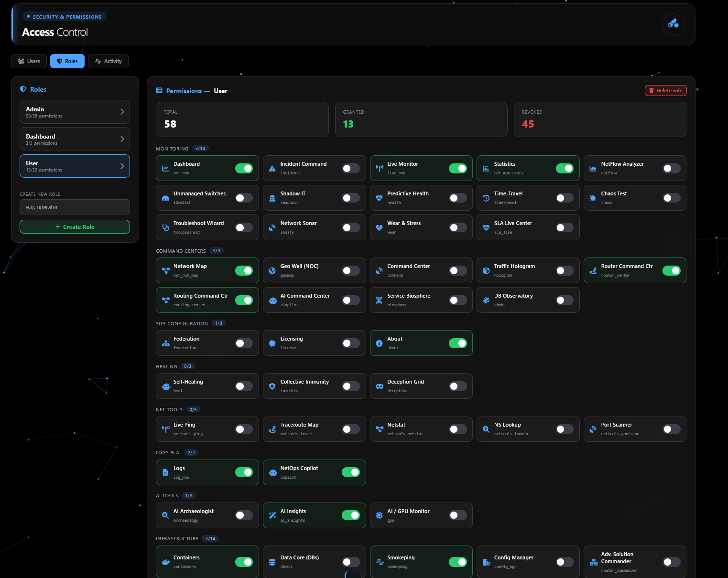
Task: Enable the NetFlow Analyzer toggle
Action: point(672,169)
